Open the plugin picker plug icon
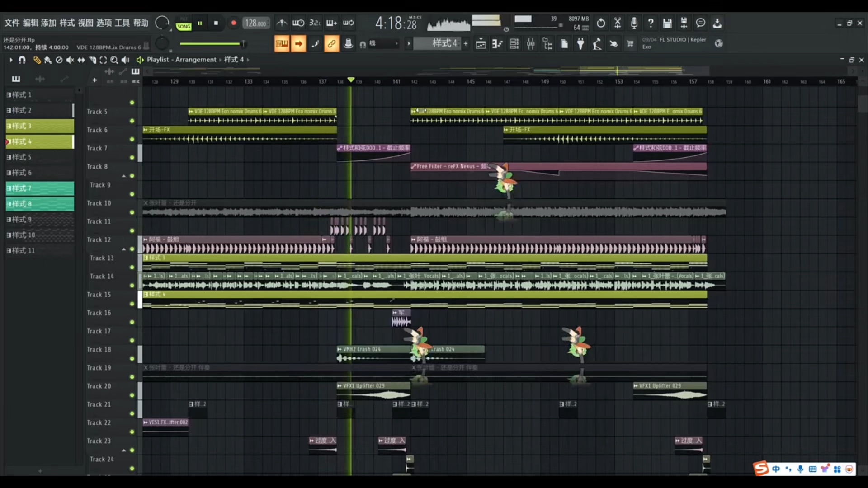Viewport: 868px width, 488px height. click(580, 44)
